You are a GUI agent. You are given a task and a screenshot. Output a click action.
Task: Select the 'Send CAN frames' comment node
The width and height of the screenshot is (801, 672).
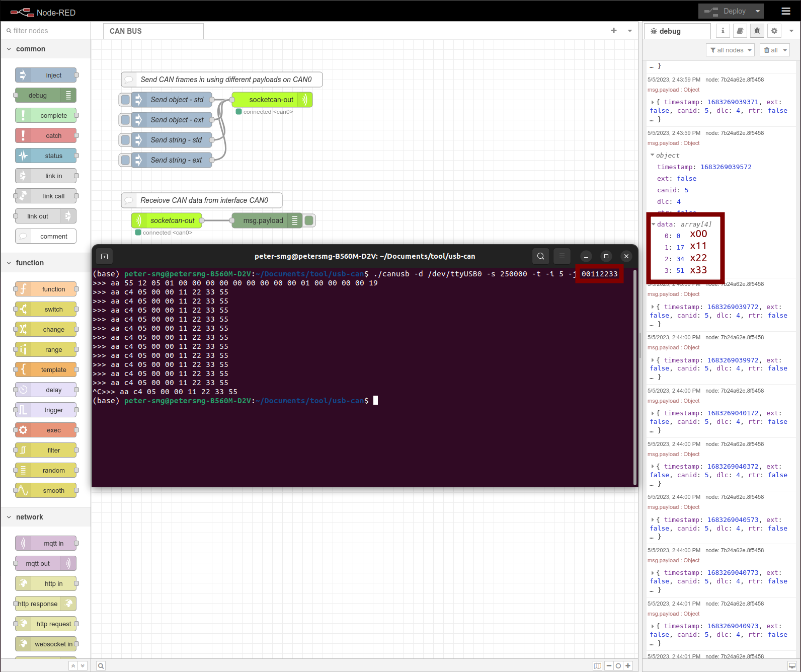tap(222, 80)
